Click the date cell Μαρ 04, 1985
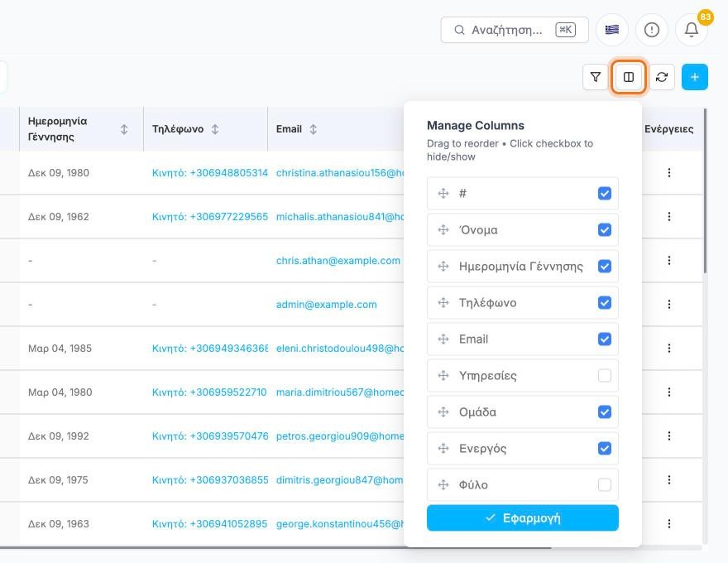Viewport: 728px width, 563px height. [60, 348]
